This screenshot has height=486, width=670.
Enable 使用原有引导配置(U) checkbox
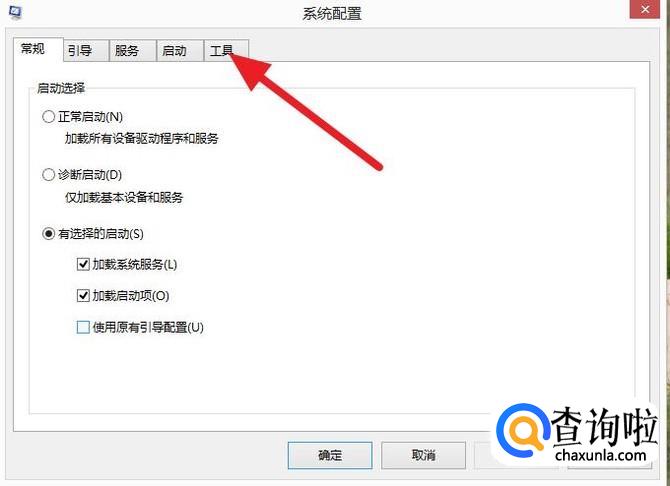pos(83,327)
